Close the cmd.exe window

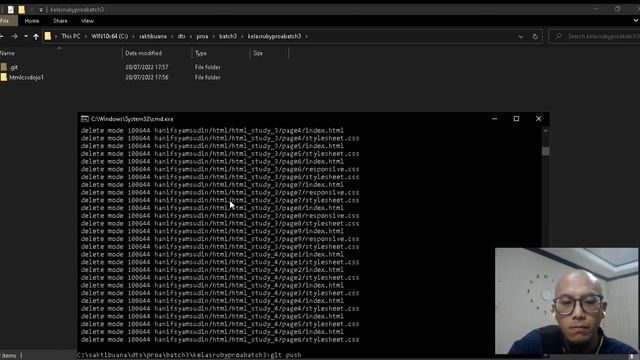tap(538, 119)
